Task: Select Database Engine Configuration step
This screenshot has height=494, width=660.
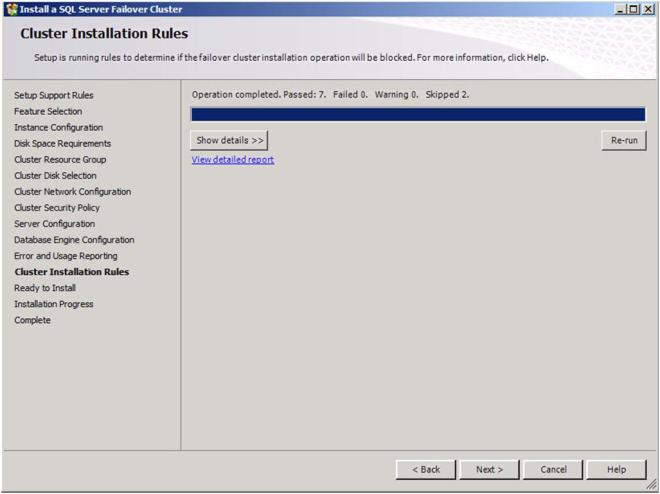Action: click(x=74, y=240)
